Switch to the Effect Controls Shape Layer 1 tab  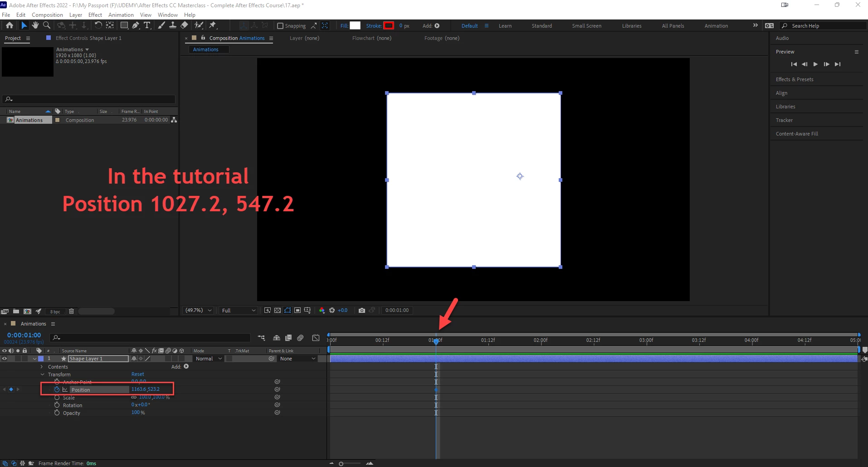pos(88,38)
